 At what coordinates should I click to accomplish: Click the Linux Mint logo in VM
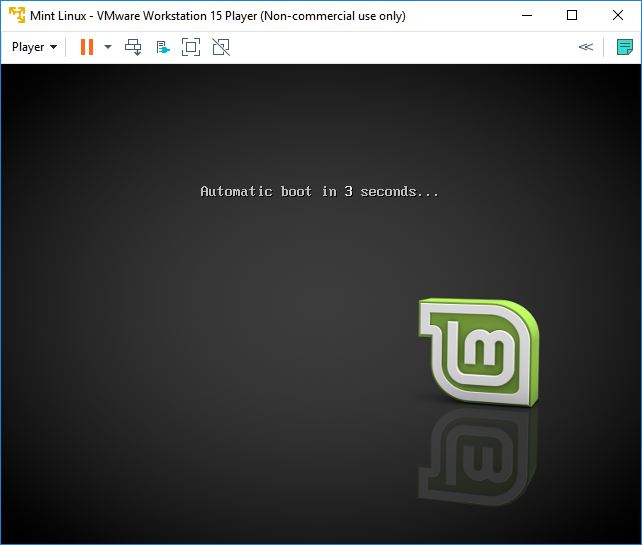tap(478, 352)
